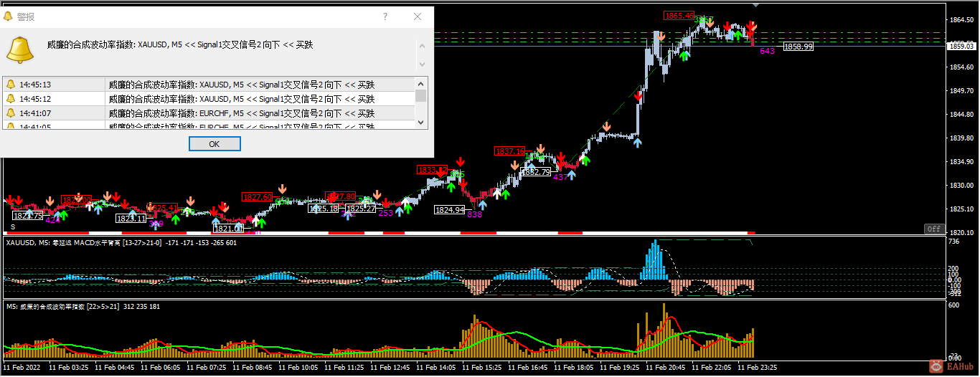The width and height of the screenshot is (980, 377).
Task: Click the 1823.75 white price label
Action: (27, 215)
